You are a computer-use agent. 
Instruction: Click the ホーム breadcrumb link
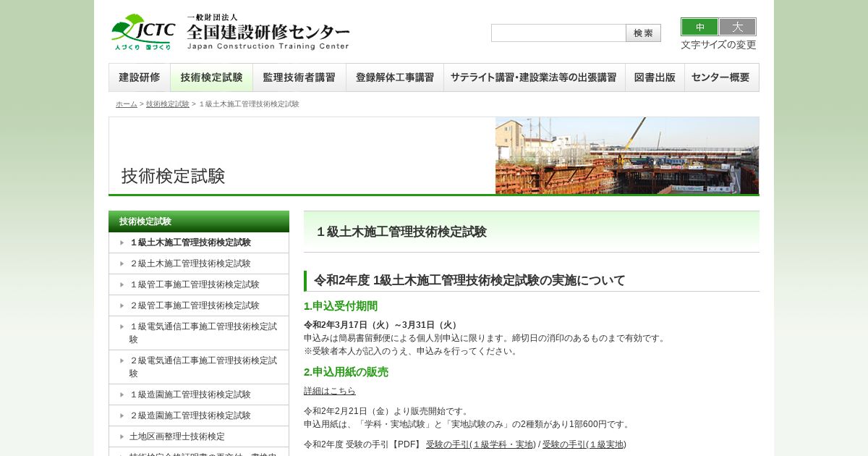coord(127,104)
